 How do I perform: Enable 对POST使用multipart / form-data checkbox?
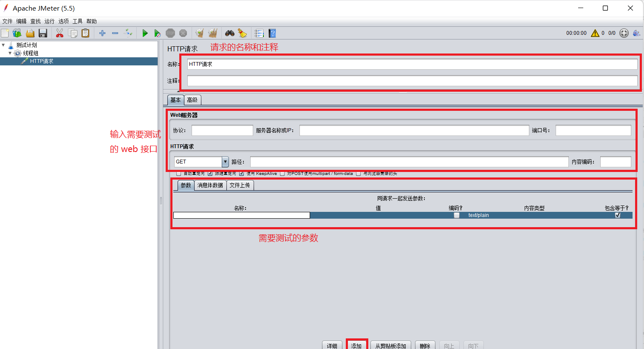point(282,174)
